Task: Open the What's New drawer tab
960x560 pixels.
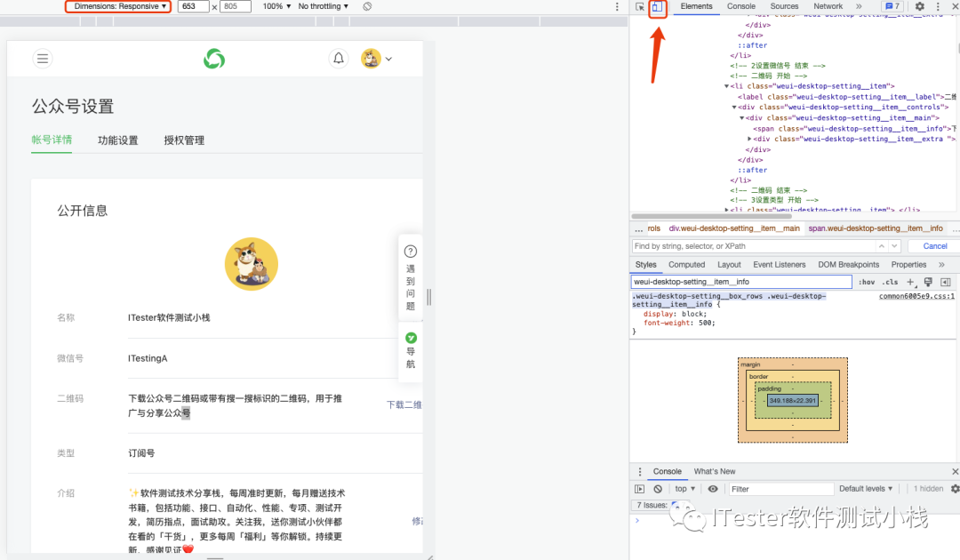Action: (714, 472)
